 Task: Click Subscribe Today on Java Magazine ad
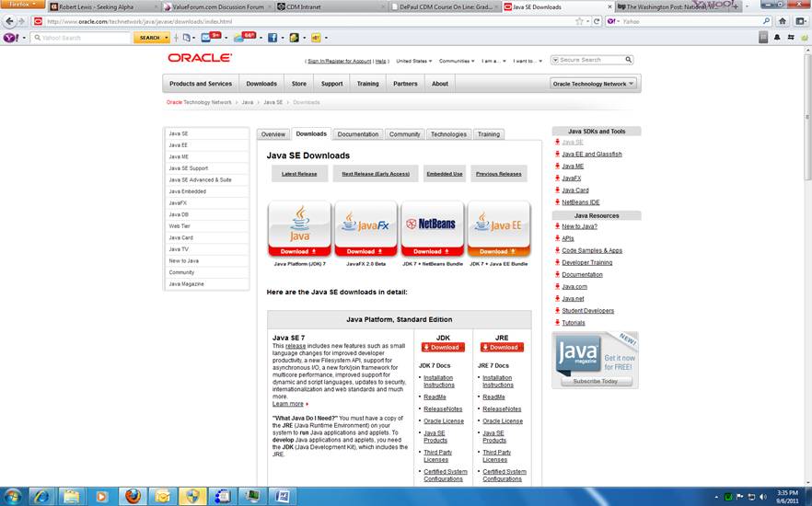[x=596, y=381]
